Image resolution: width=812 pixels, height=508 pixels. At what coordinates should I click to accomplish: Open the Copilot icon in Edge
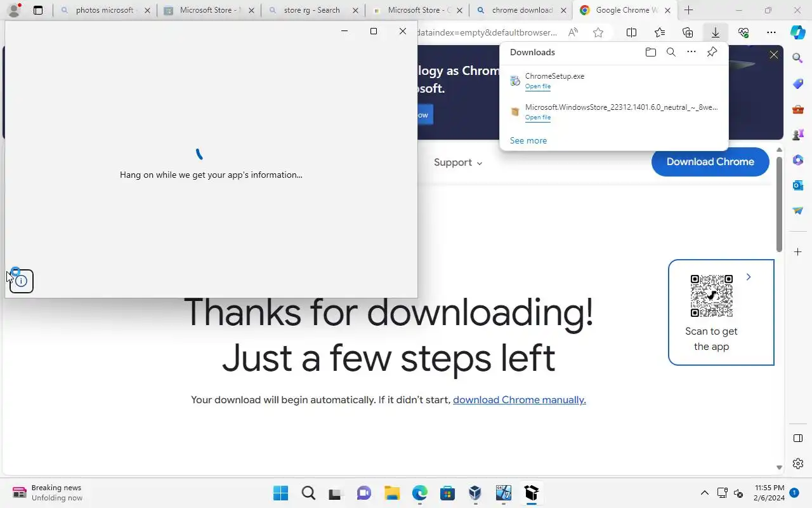tap(798, 32)
